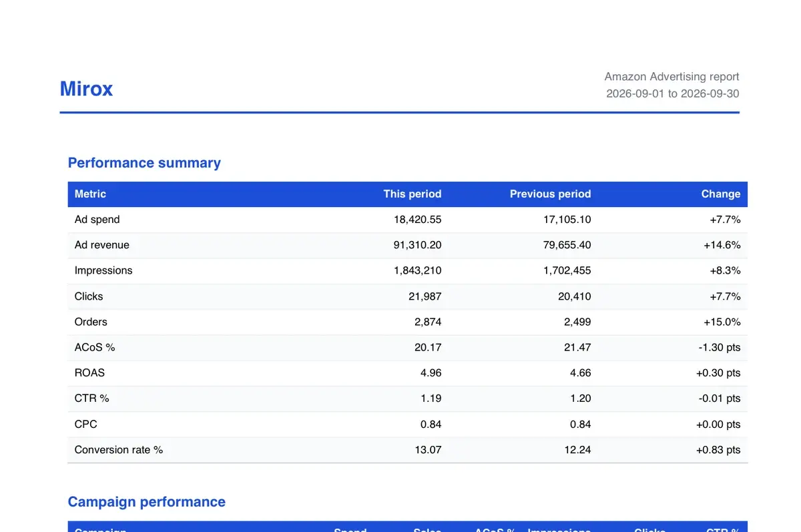
Task: Click the 'Campaign performance' heading
Action: pos(147,502)
